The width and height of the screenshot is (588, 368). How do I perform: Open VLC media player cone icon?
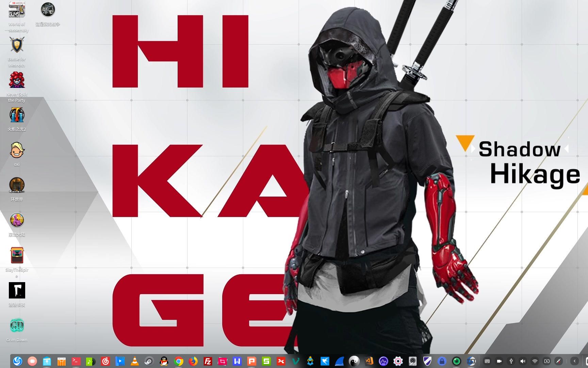pyautogui.click(x=135, y=361)
